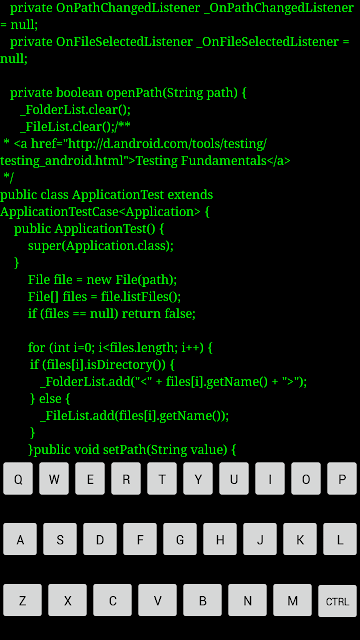
Task: Tap the N key
Action: coord(247,600)
